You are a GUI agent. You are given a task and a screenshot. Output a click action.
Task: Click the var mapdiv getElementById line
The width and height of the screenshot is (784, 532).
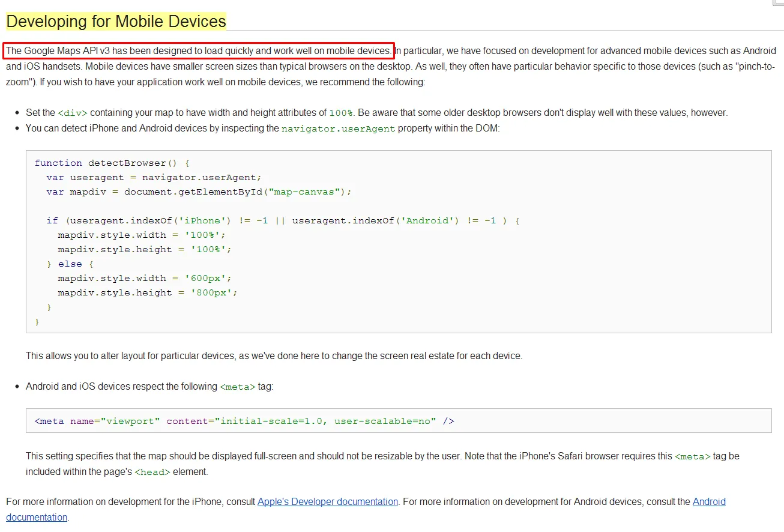point(199,192)
